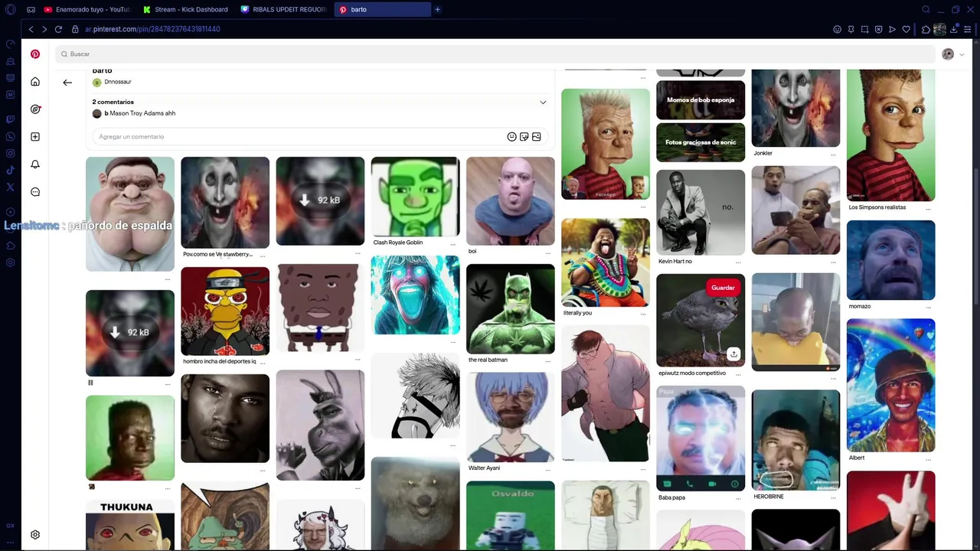The width and height of the screenshot is (980, 551).
Task: Collapse the 2 comentarios section
Action: (x=543, y=102)
